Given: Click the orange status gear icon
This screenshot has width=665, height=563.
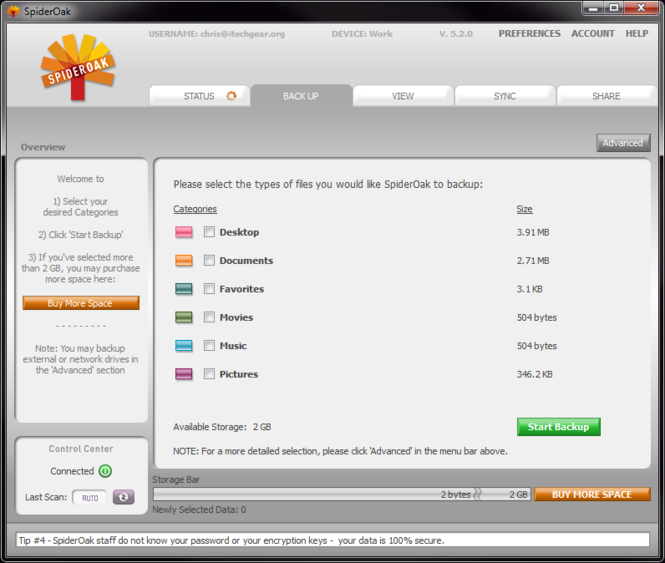Looking at the screenshot, I should tap(231, 96).
